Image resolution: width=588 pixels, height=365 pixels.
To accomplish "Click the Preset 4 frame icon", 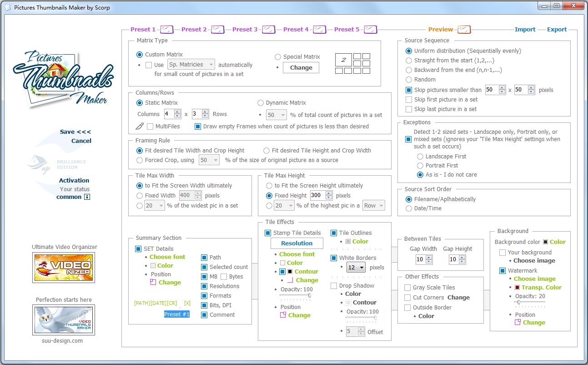I will [x=320, y=30].
